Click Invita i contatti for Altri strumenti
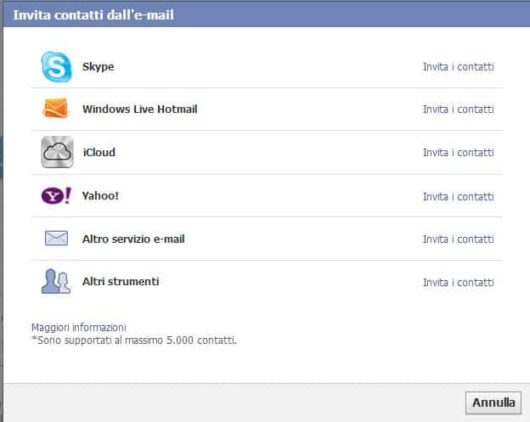 click(458, 282)
